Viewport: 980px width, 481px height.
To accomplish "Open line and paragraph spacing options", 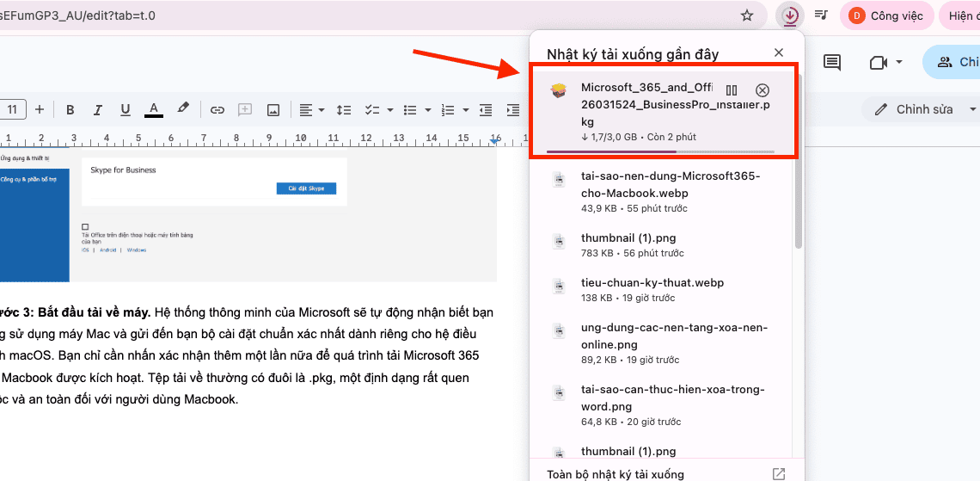I will (x=344, y=110).
